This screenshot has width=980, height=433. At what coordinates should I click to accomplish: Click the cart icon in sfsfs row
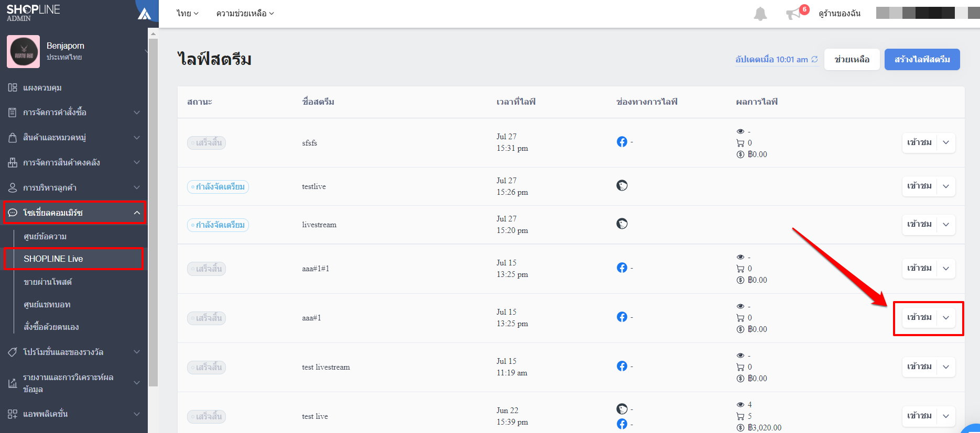(740, 143)
